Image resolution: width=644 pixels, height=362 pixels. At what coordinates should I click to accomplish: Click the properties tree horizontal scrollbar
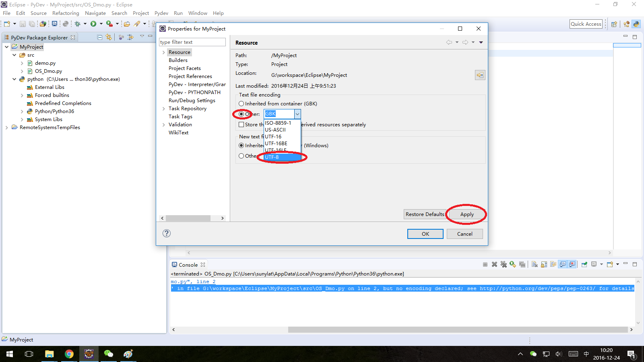pos(188,218)
